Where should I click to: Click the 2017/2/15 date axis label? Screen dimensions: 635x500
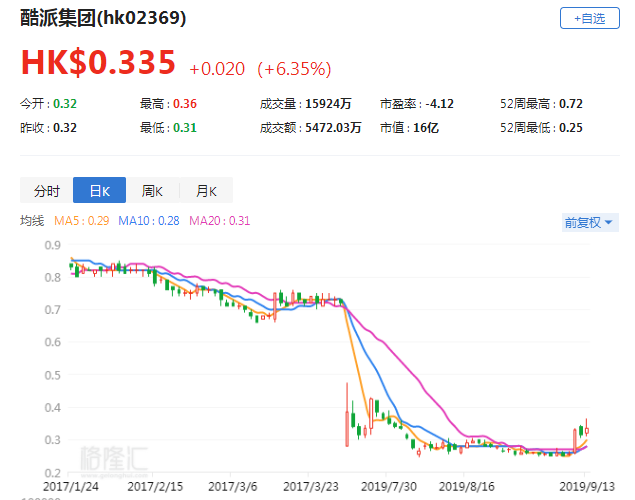pos(155,486)
